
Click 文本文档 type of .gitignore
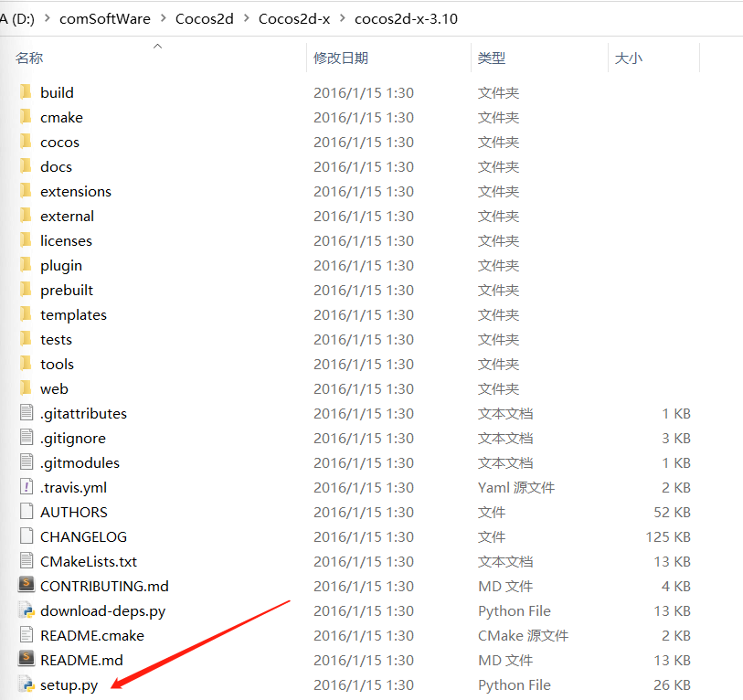click(x=505, y=439)
